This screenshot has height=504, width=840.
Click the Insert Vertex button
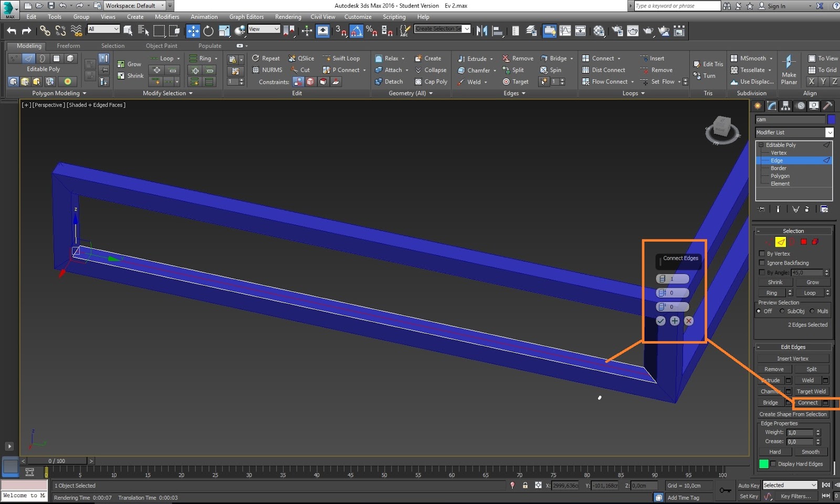coord(793,358)
